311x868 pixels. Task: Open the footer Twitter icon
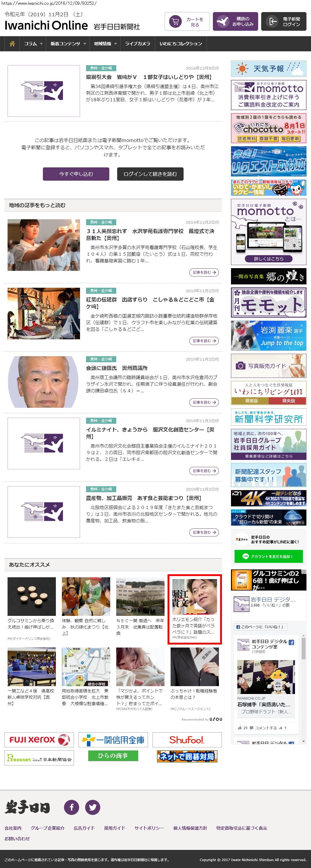pos(93,807)
